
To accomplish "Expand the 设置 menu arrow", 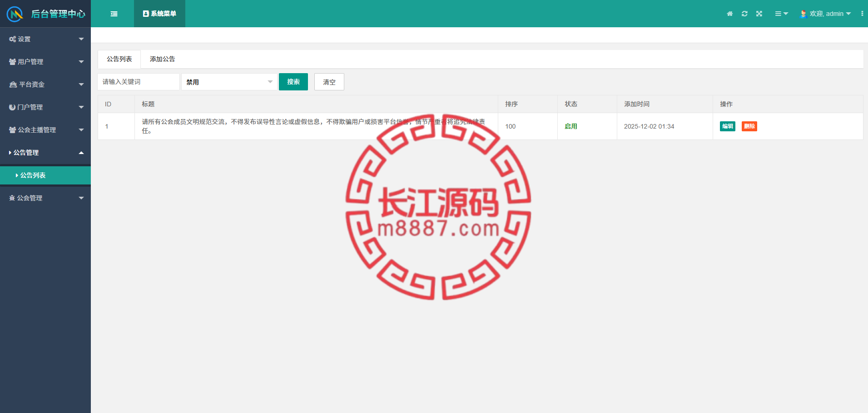I will pos(81,39).
